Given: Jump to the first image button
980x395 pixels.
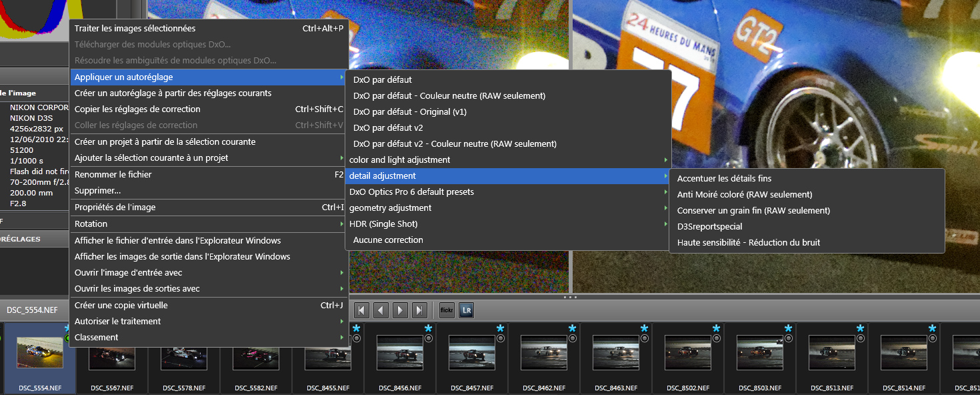Looking at the screenshot, I should (x=362, y=310).
